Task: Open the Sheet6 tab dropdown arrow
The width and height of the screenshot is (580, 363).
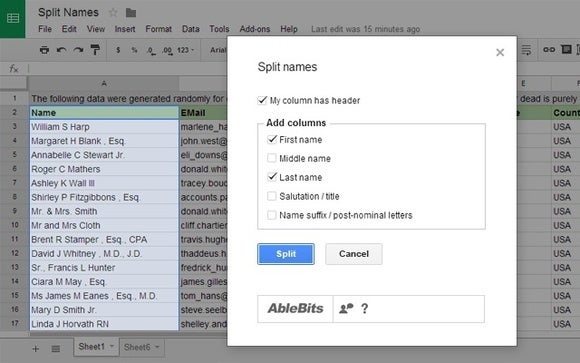Action: coord(157,347)
